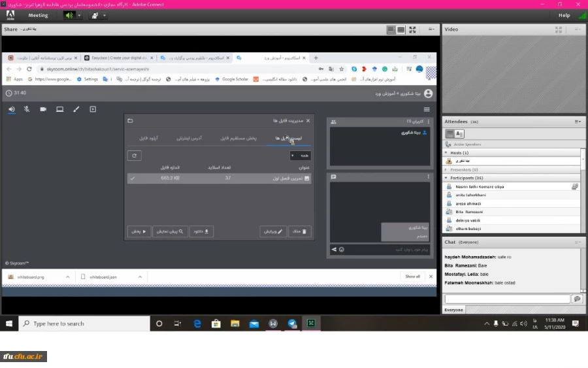Image resolution: width=588 pixels, height=368 pixels.
Task: Click the Skyroom hamburger menu icon
Action: point(427,109)
